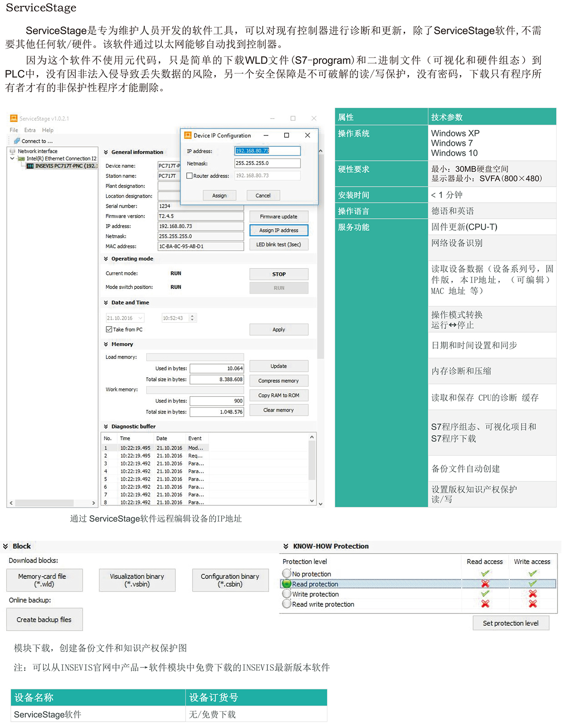
Task: Click the Clear memory button
Action: pos(279,410)
